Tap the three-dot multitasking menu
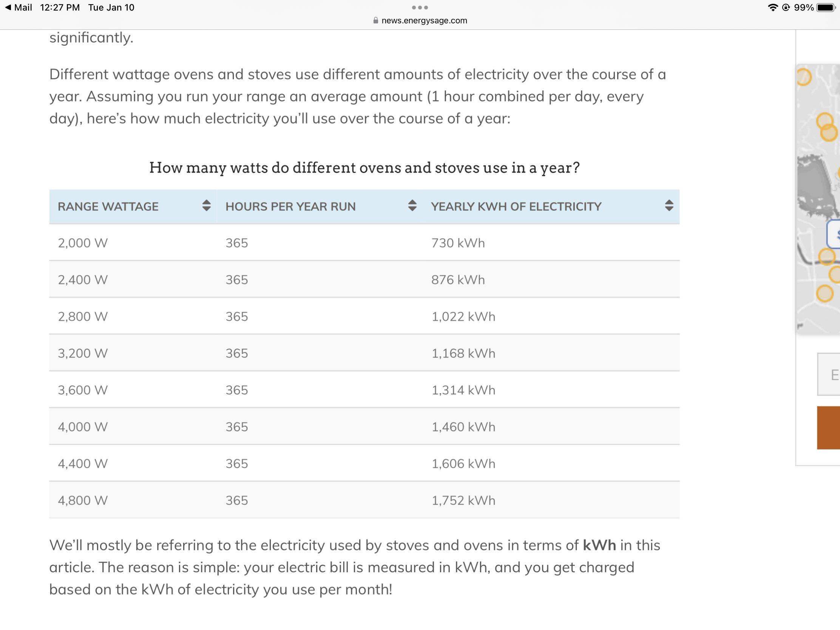840x630 pixels. point(420,8)
